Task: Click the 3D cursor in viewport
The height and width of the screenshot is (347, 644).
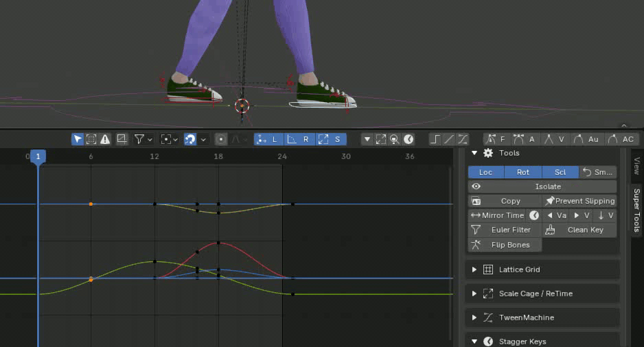Action: point(242,106)
